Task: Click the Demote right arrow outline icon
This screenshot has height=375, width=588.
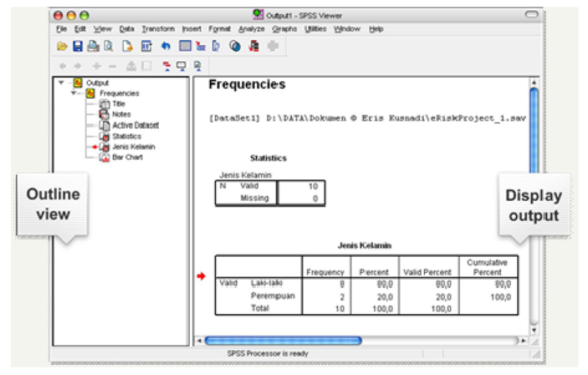Action: coord(78,66)
